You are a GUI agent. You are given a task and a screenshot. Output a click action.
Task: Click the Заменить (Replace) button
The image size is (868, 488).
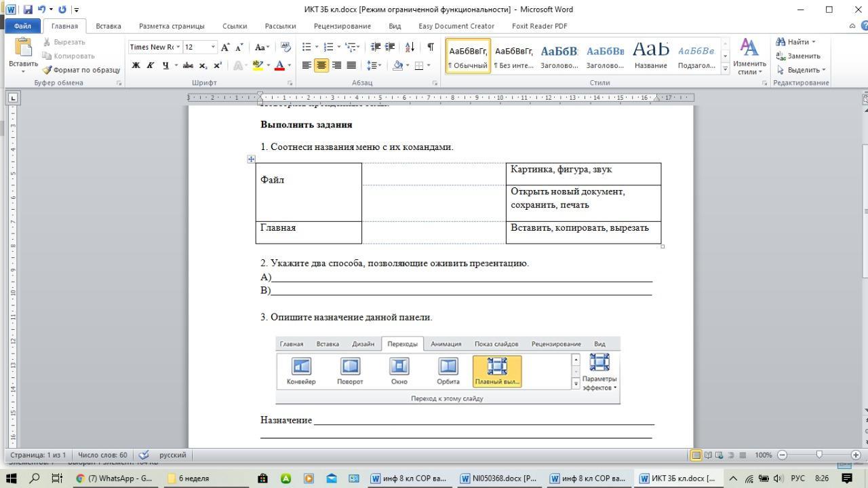[798, 56]
